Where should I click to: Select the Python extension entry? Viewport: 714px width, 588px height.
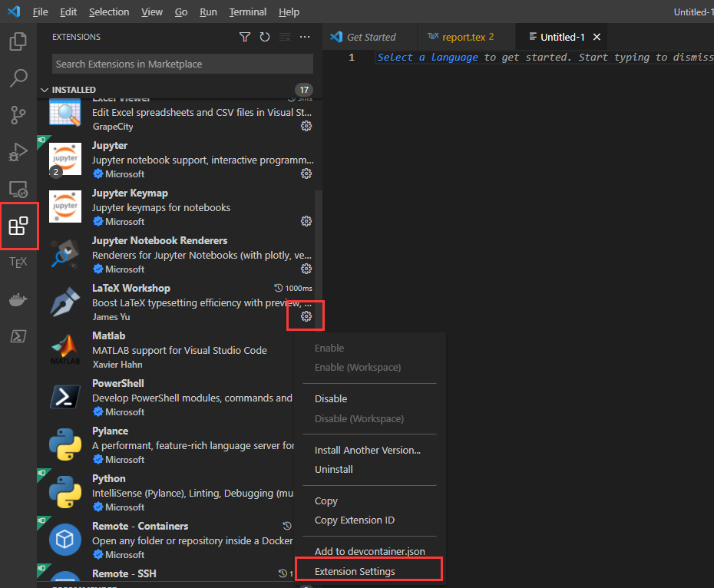click(166, 492)
